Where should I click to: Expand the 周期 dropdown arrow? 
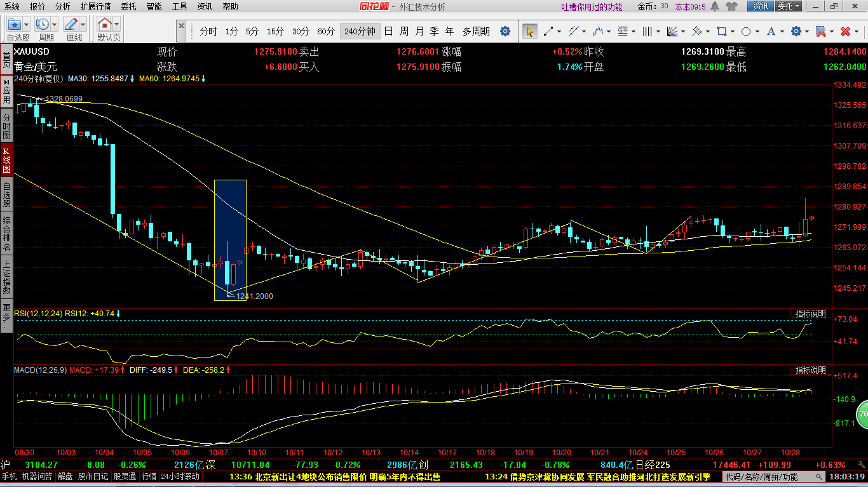pyautogui.click(x=54, y=25)
